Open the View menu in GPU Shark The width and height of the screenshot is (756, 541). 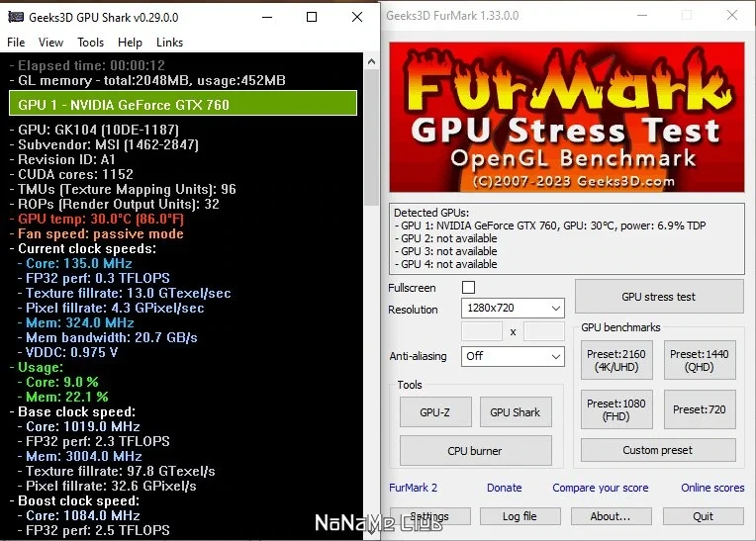50,43
